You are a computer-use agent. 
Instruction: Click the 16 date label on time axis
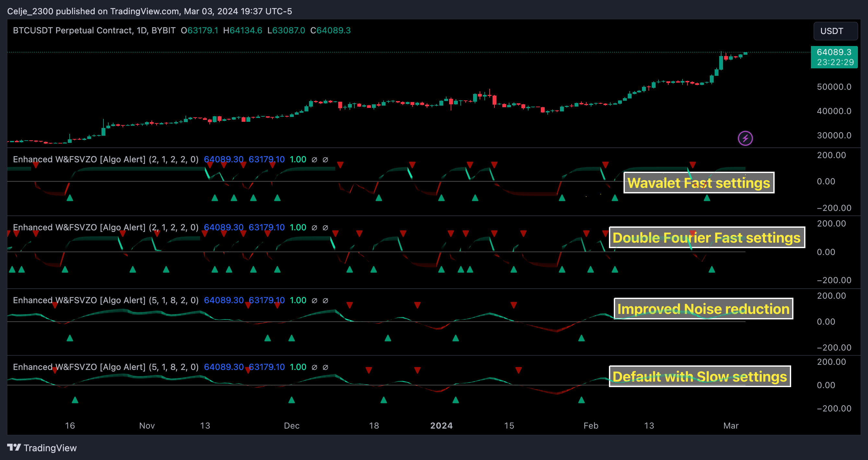tap(70, 426)
